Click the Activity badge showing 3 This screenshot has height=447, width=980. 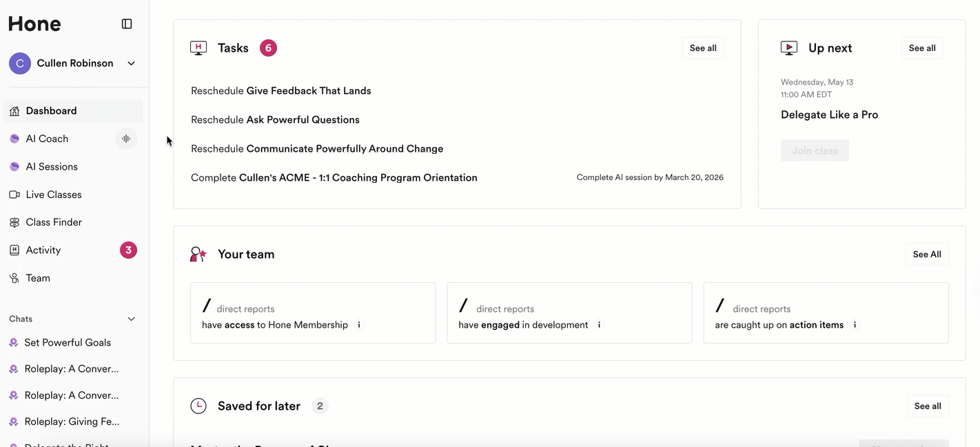(x=128, y=250)
